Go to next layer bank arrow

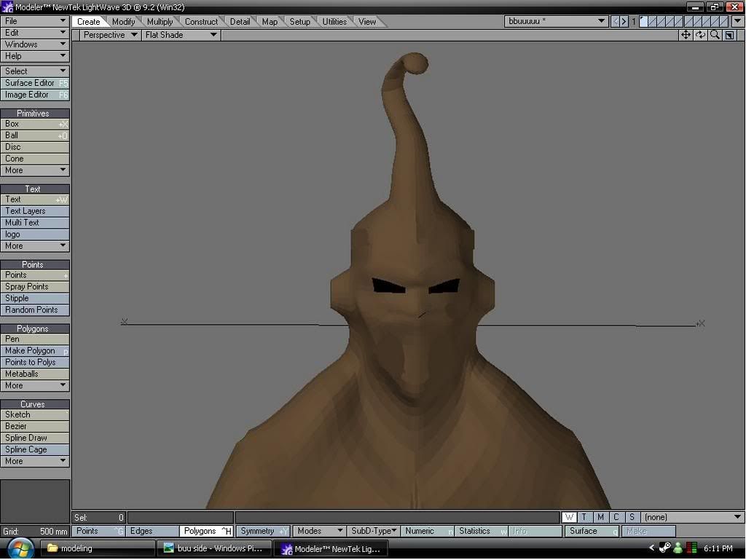point(624,21)
